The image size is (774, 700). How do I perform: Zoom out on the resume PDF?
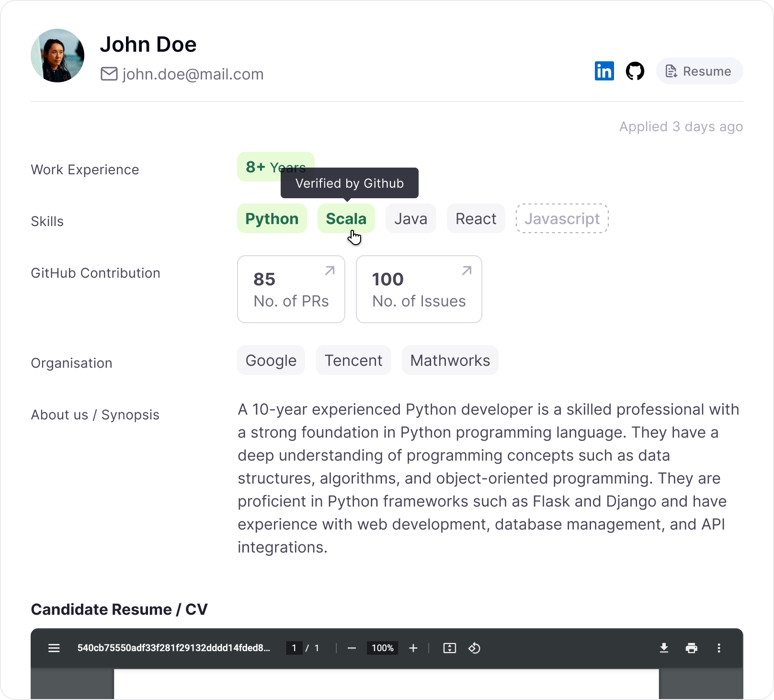coord(353,648)
